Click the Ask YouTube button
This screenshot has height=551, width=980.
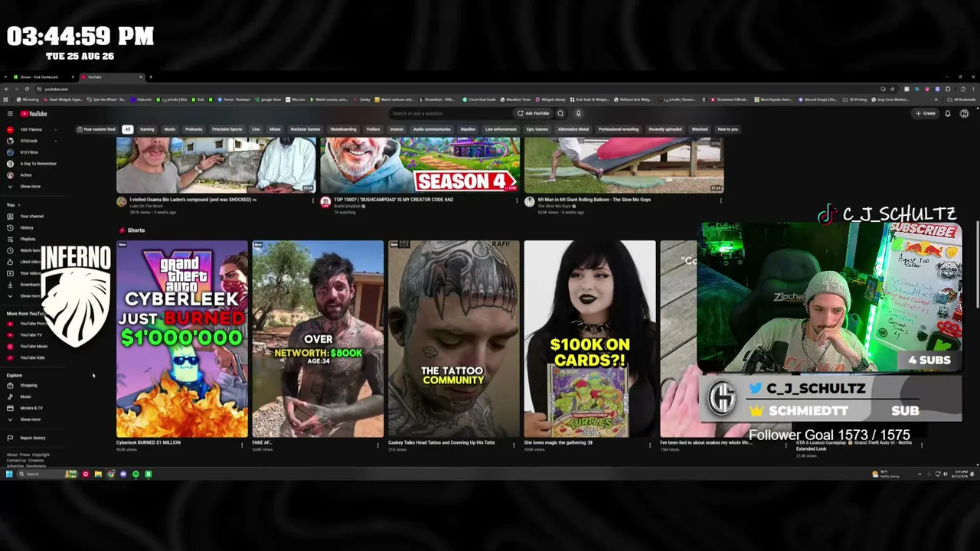(x=533, y=113)
